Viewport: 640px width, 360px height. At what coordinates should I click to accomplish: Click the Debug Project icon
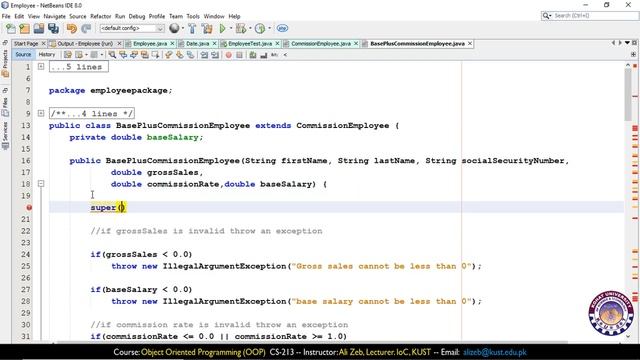[x=240, y=28]
